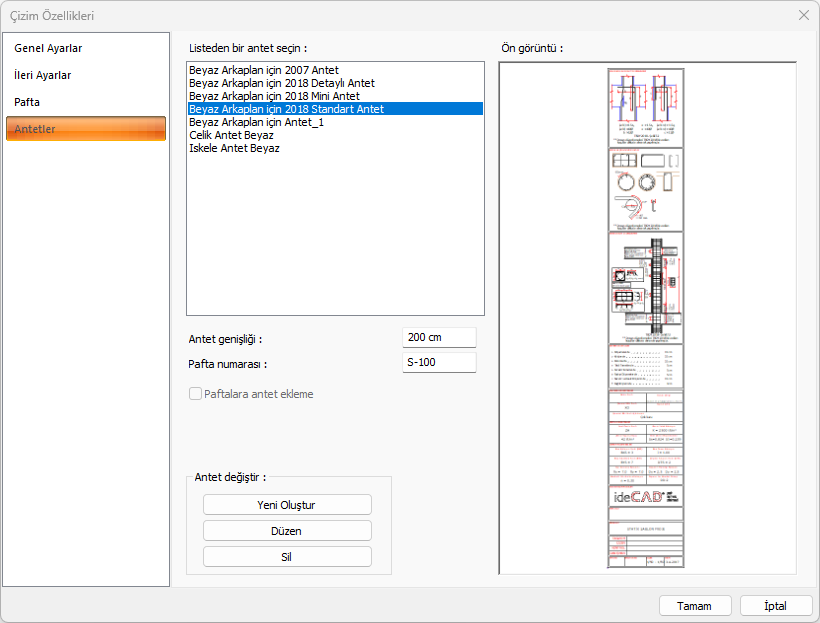
Task: Select Celik Antet Beyaz from list
Action: pos(231,135)
